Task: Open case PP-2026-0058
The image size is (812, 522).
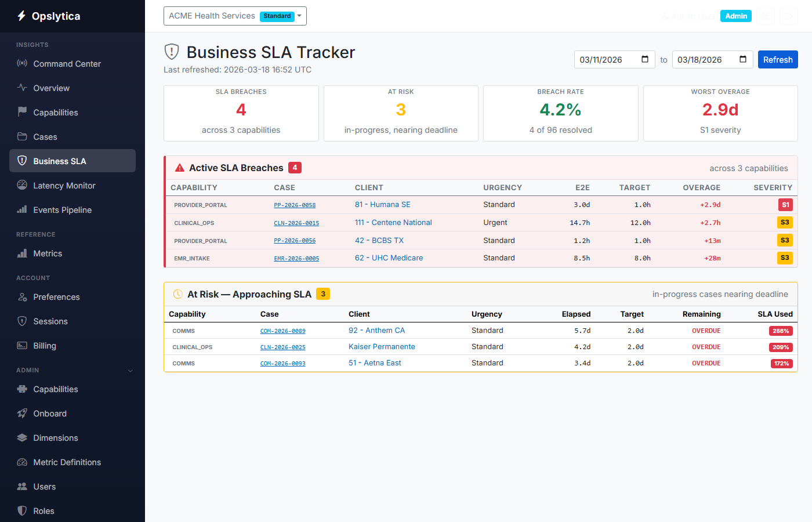Action: (x=295, y=205)
